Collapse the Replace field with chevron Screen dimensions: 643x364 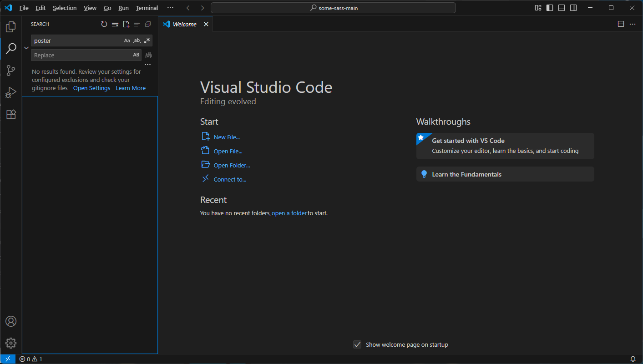tap(26, 48)
